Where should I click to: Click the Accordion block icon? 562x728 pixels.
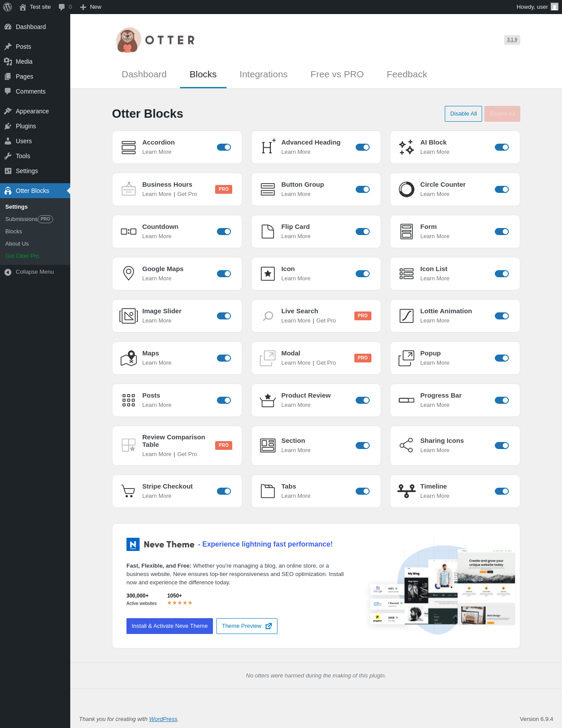[129, 147]
